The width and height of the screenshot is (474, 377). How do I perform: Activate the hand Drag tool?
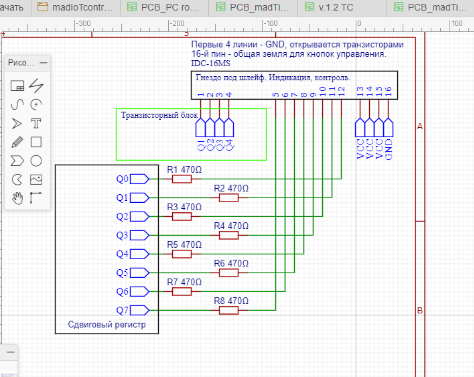(x=17, y=198)
